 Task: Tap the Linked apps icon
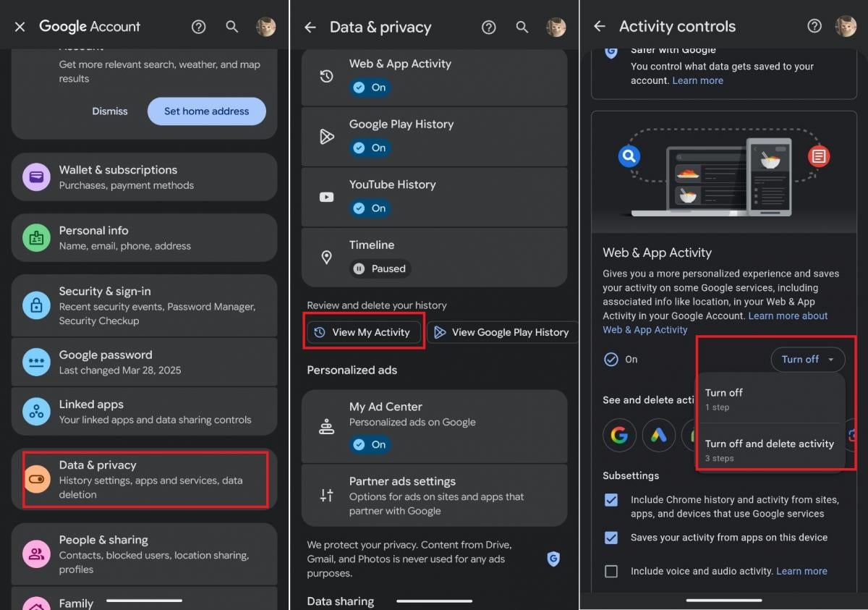36,411
